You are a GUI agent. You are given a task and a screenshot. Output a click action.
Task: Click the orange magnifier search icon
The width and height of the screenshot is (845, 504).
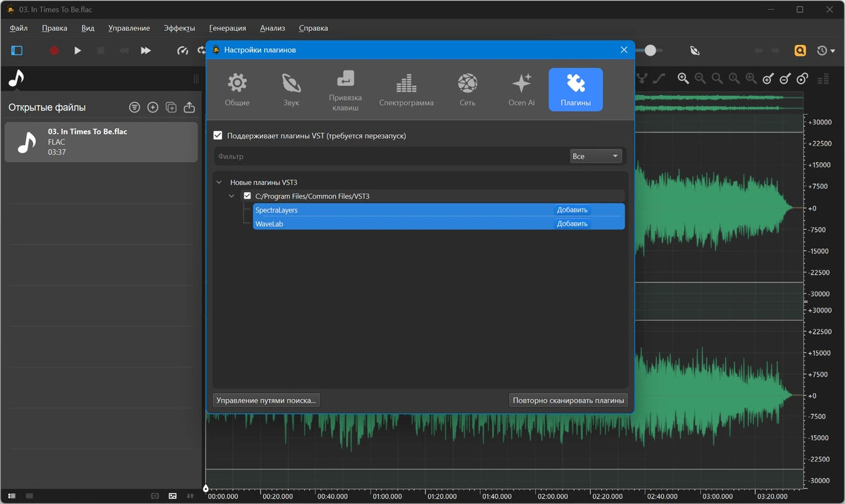point(800,51)
